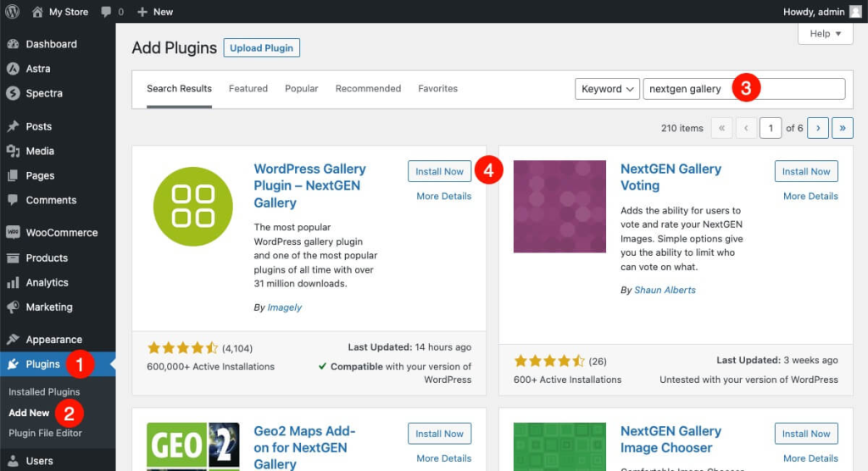Install Geo2 Maps Add-on plugin
Image resolution: width=868 pixels, height=471 pixels.
pos(440,434)
